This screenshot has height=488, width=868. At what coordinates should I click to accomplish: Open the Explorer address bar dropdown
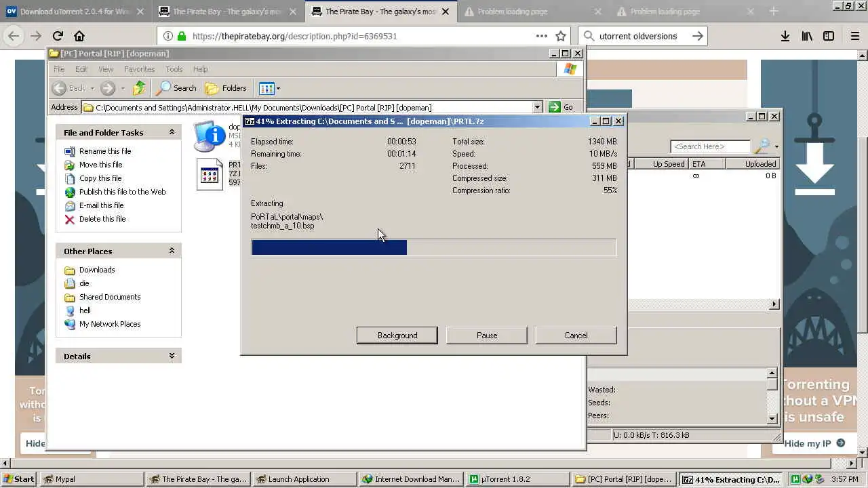[x=537, y=107]
